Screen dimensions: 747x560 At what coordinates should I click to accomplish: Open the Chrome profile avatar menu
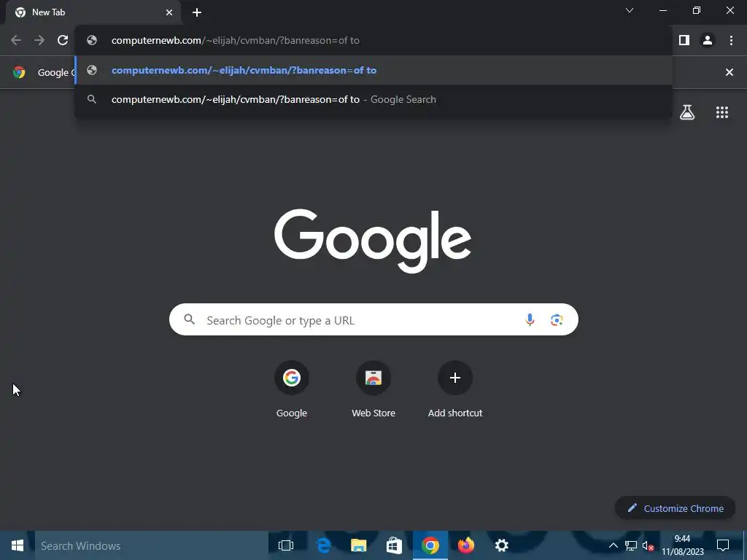click(x=708, y=41)
